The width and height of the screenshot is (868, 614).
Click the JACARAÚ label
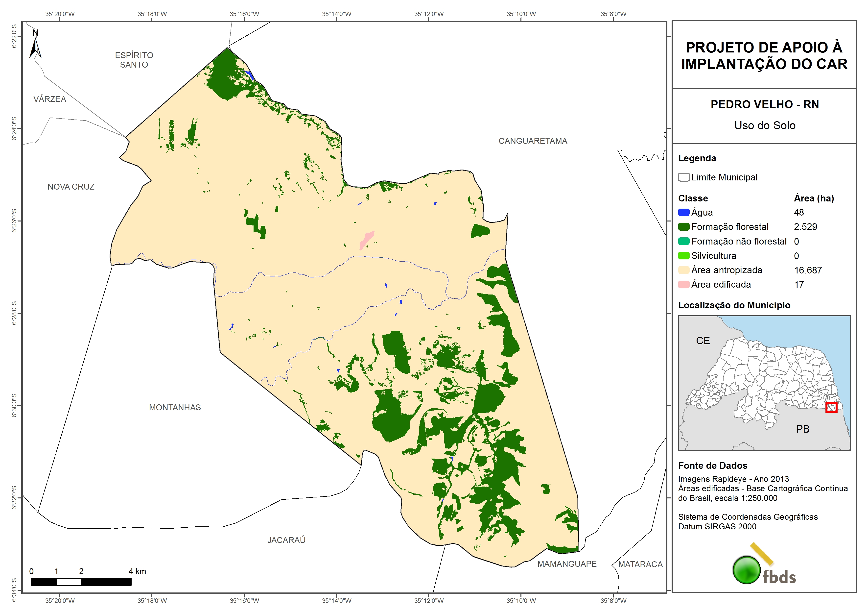[x=286, y=540]
